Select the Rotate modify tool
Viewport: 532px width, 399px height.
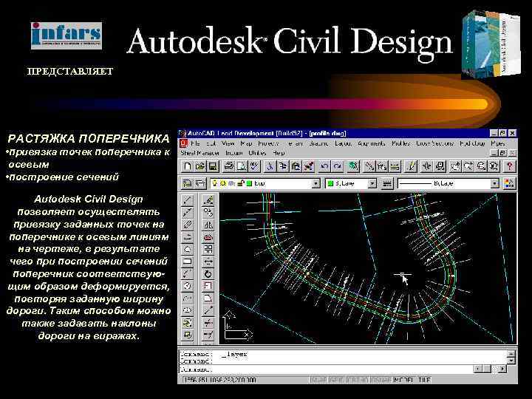pos(208,274)
